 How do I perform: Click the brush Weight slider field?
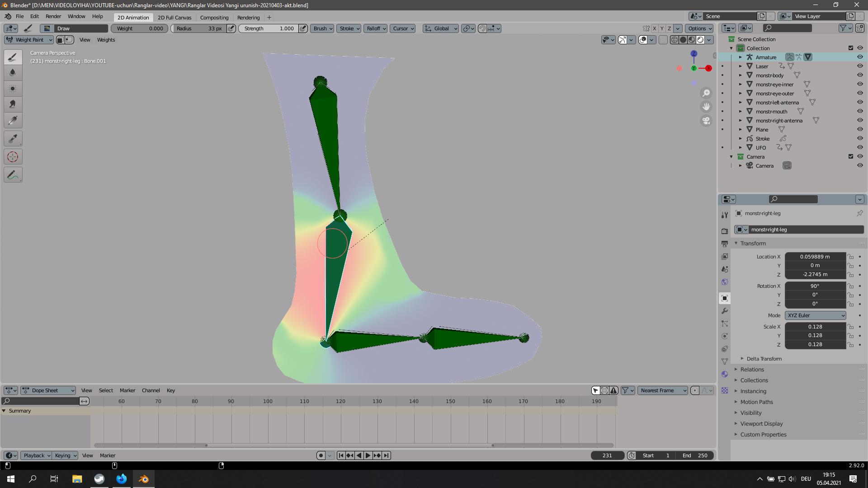139,28
